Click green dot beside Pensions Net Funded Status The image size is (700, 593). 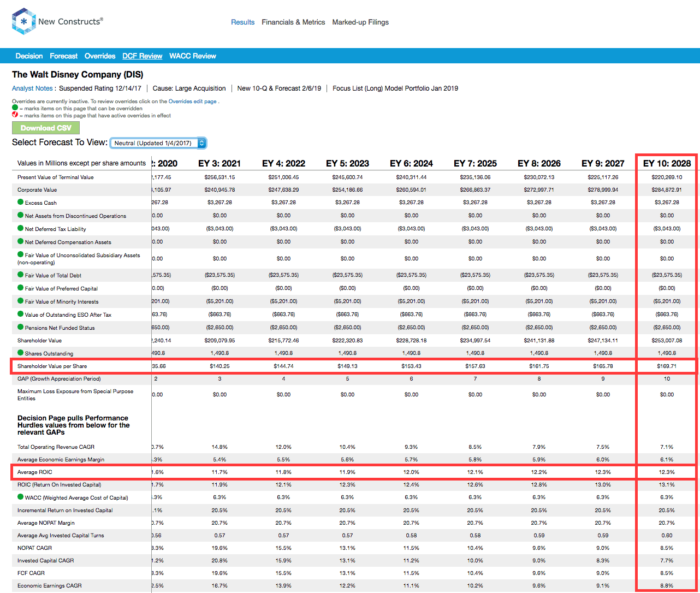tap(21, 327)
